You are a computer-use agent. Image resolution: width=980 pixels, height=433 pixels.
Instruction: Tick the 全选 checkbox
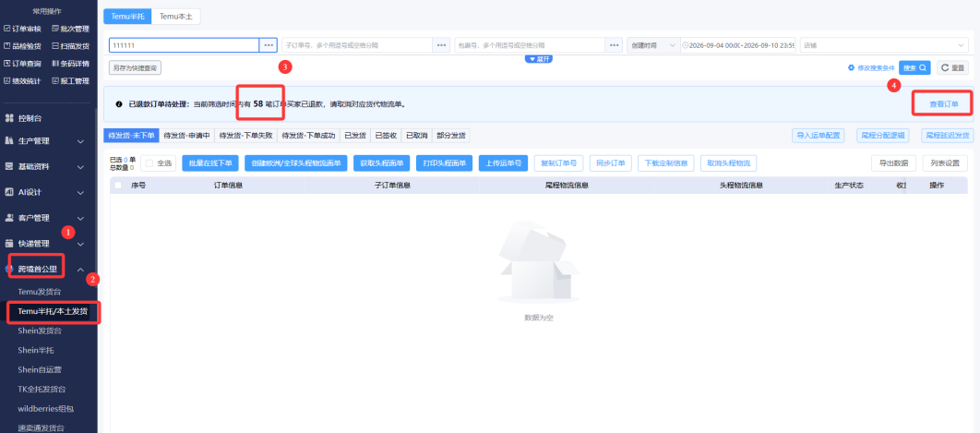[149, 163]
